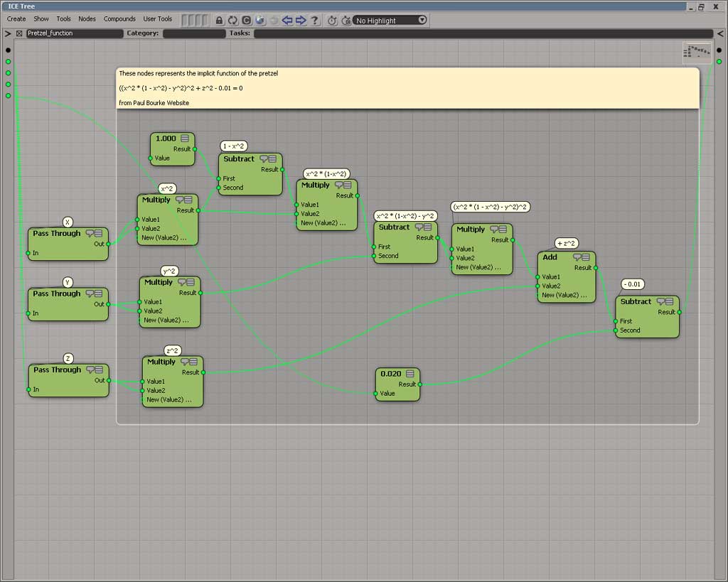Click the blue right arrow icon
This screenshot has width=728, height=582.
[x=301, y=20]
